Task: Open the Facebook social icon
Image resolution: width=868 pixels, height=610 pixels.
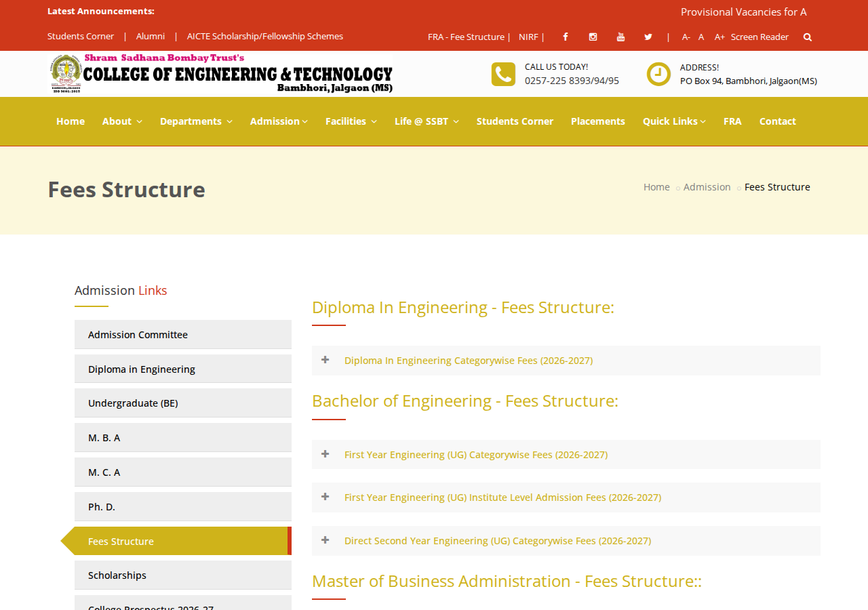Action: [566, 37]
